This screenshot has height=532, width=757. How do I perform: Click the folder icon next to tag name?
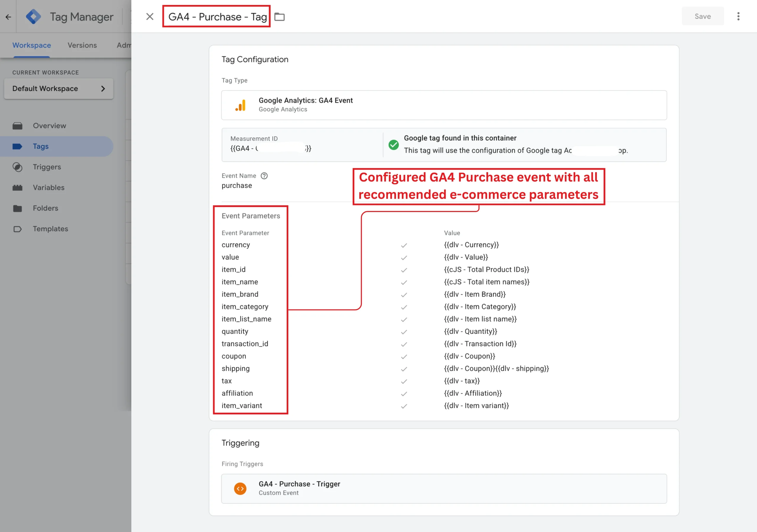coord(279,17)
